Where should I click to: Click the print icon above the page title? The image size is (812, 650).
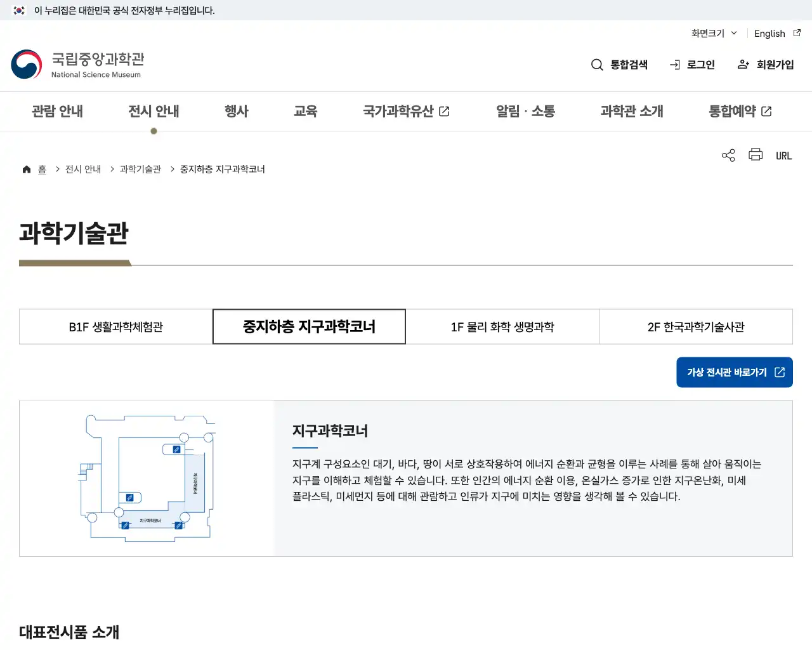[755, 155]
